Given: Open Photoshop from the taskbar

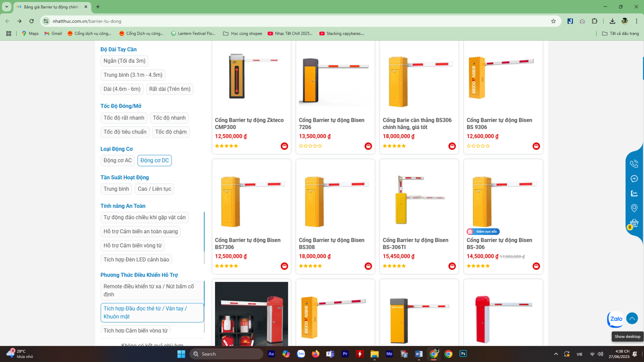Looking at the screenshot, I should pos(463,354).
